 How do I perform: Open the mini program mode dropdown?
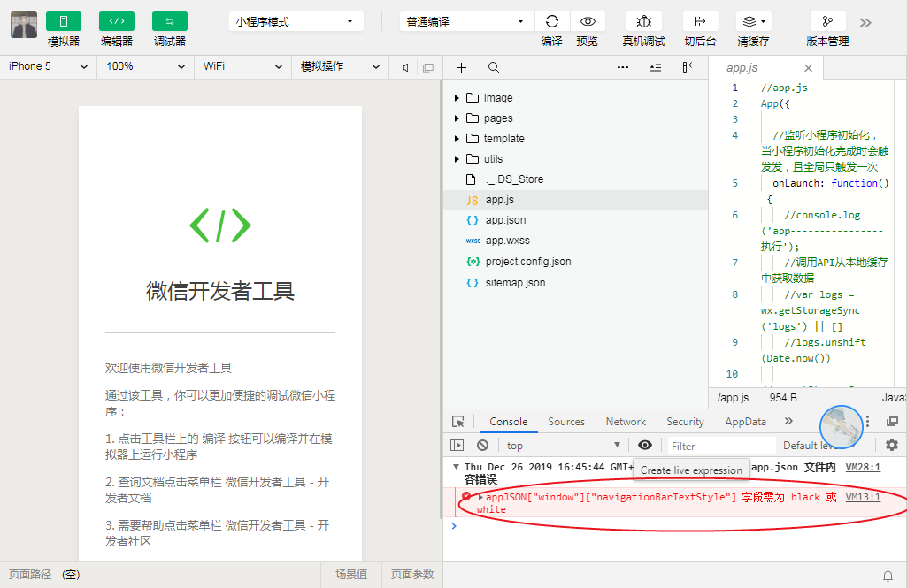tap(296, 21)
